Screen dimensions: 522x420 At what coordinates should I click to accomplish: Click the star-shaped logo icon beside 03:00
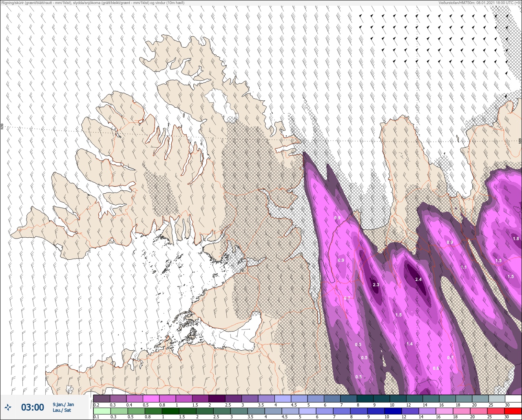click(x=8, y=407)
